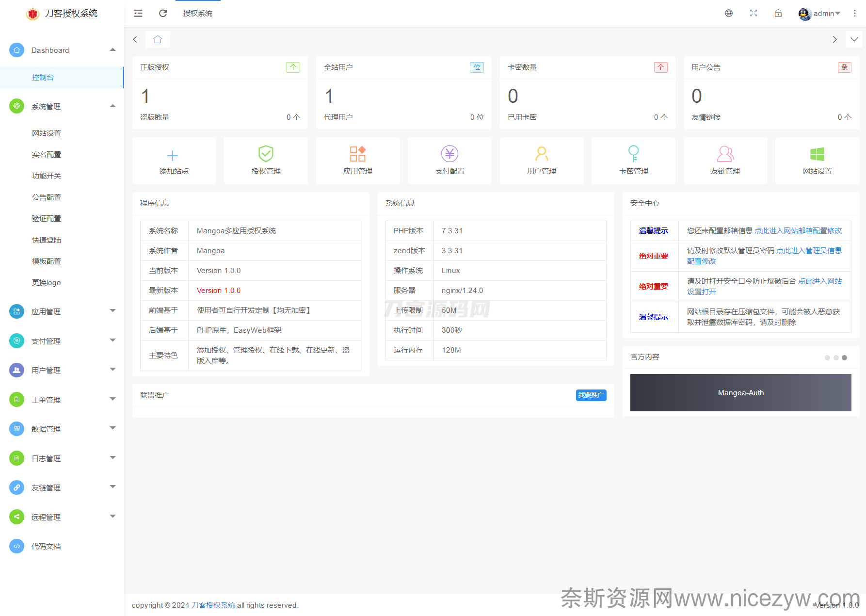Collapse the sidebar with the hamburger icon
Image resolution: width=866 pixels, height=616 pixels.
click(x=138, y=14)
